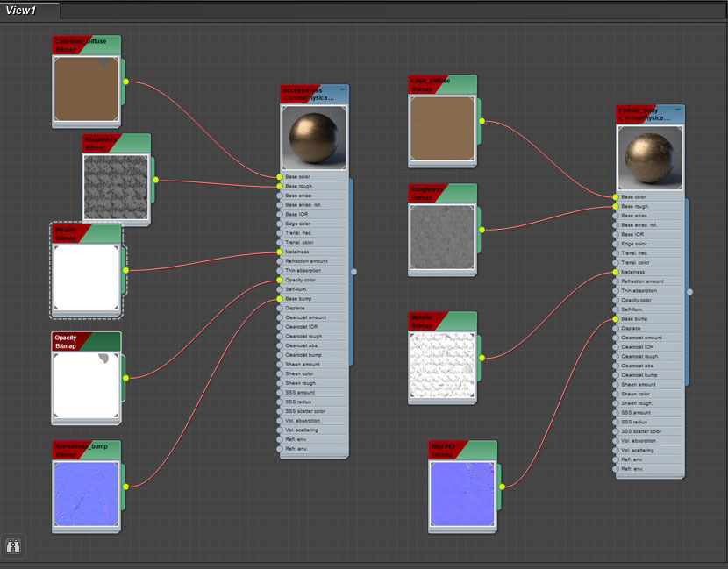Collapse the Accessories material node

click(x=342, y=89)
